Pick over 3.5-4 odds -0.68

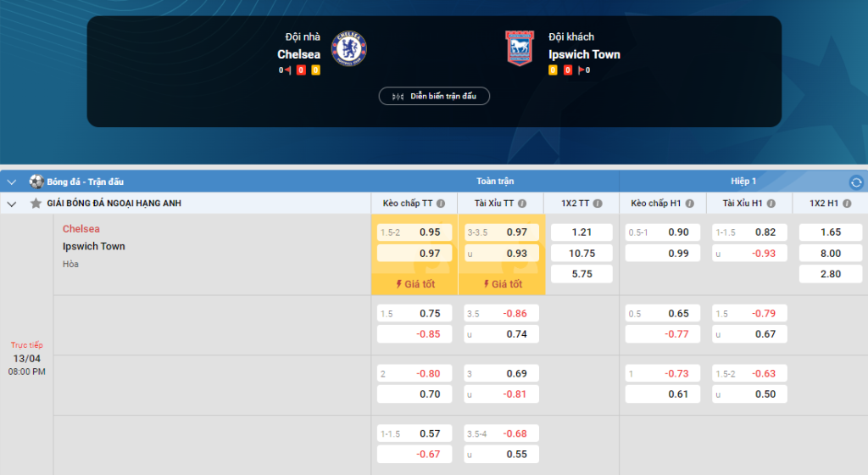pos(502,433)
